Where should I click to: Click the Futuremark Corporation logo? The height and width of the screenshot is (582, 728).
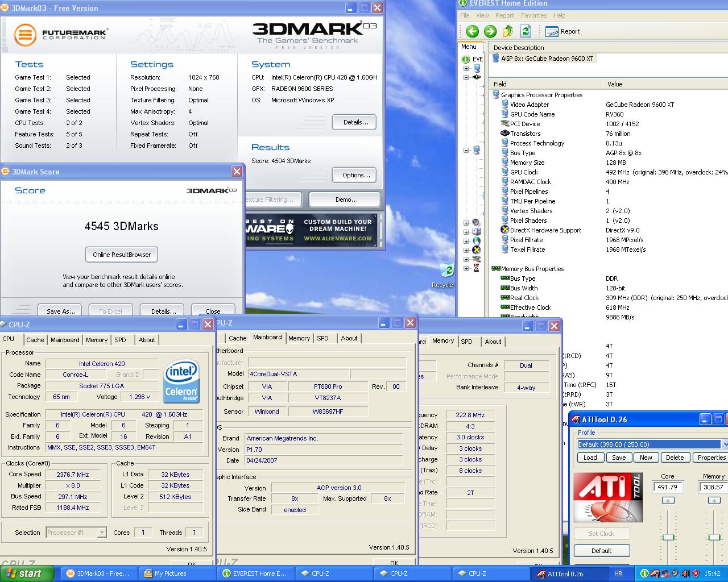[x=60, y=35]
